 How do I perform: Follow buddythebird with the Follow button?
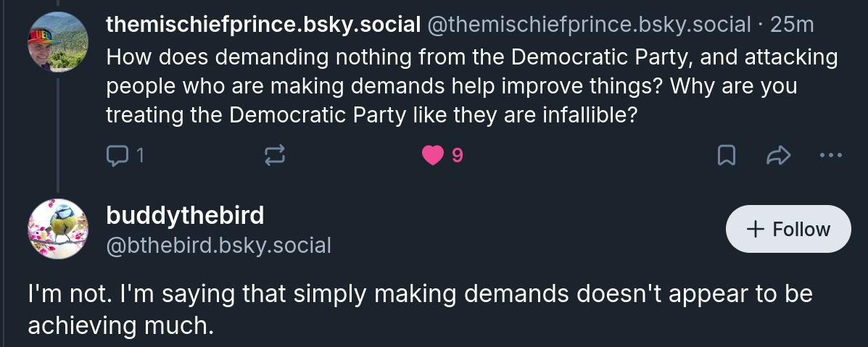click(788, 229)
